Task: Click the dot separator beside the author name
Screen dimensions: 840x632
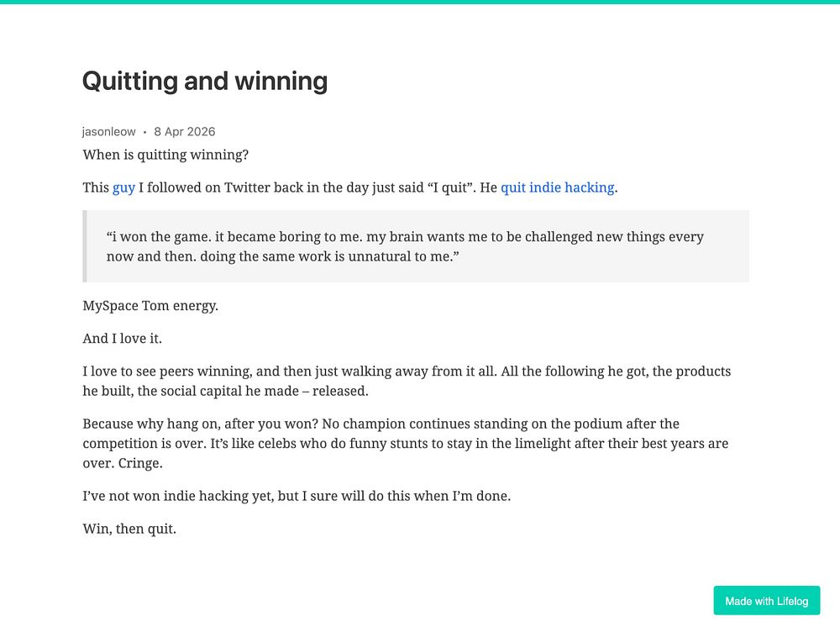Action: [x=144, y=132]
